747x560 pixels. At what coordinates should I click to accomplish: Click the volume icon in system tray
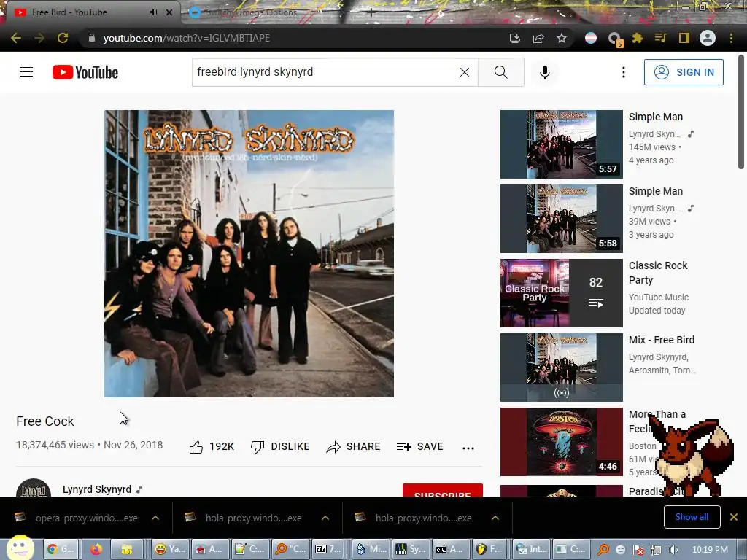coord(673,550)
